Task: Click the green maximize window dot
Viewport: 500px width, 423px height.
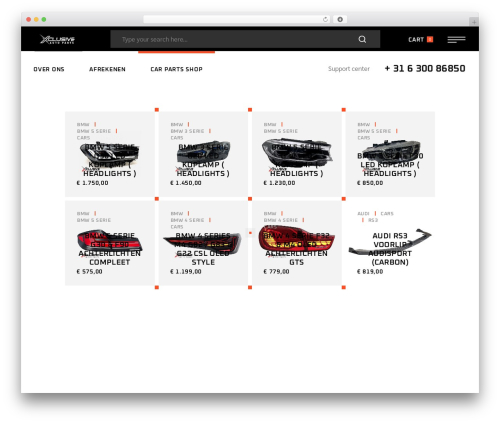Action: click(x=44, y=20)
